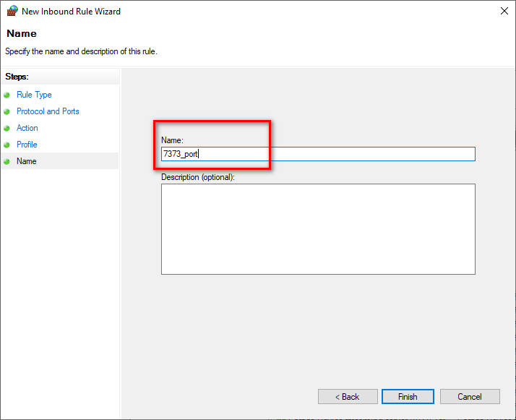Screen dimensions: 516x420
Task: Click the Name field containing 7373_port
Action: click(318, 154)
